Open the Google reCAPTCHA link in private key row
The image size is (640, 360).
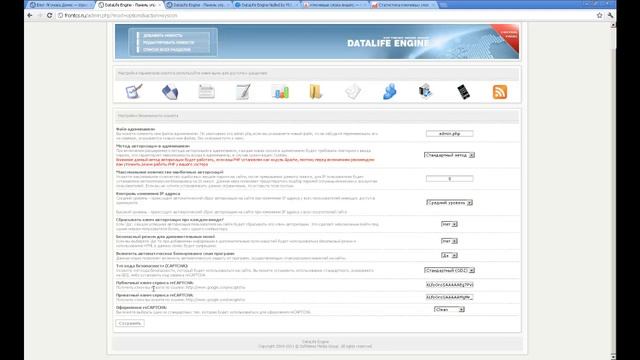[x=216, y=300]
